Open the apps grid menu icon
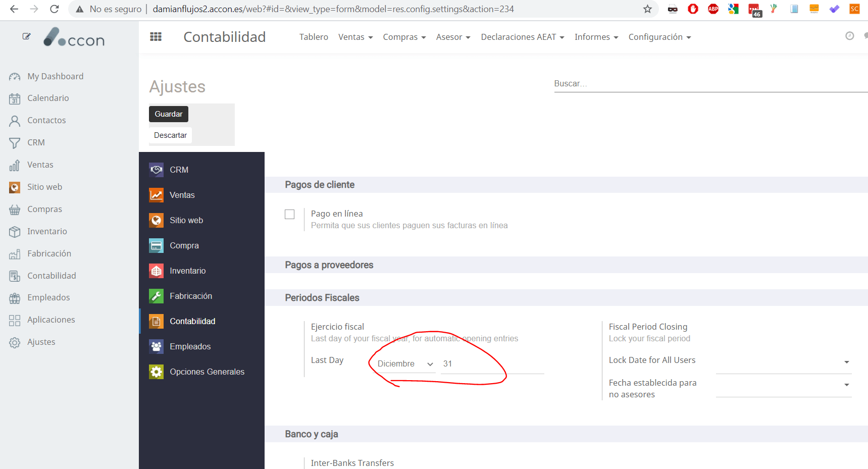This screenshot has height=469, width=868. coord(156,37)
